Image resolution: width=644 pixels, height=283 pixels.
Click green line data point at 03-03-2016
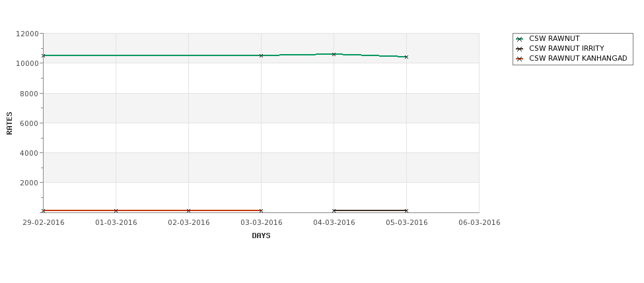[x=261, y=55]
